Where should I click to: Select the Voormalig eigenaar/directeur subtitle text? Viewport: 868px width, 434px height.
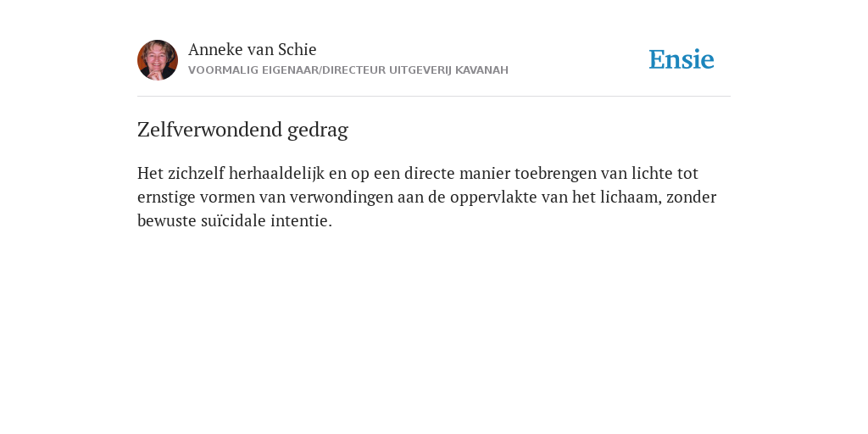348,70
